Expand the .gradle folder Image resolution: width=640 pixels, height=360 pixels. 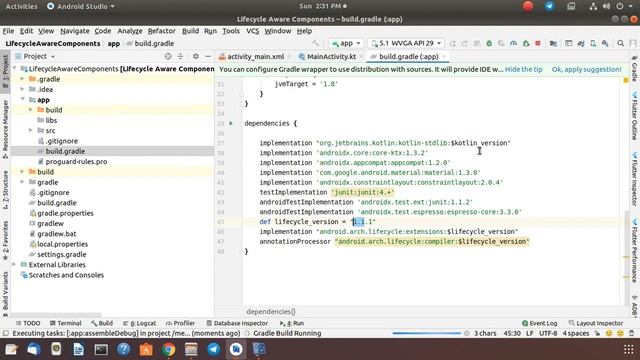(22, 79)
